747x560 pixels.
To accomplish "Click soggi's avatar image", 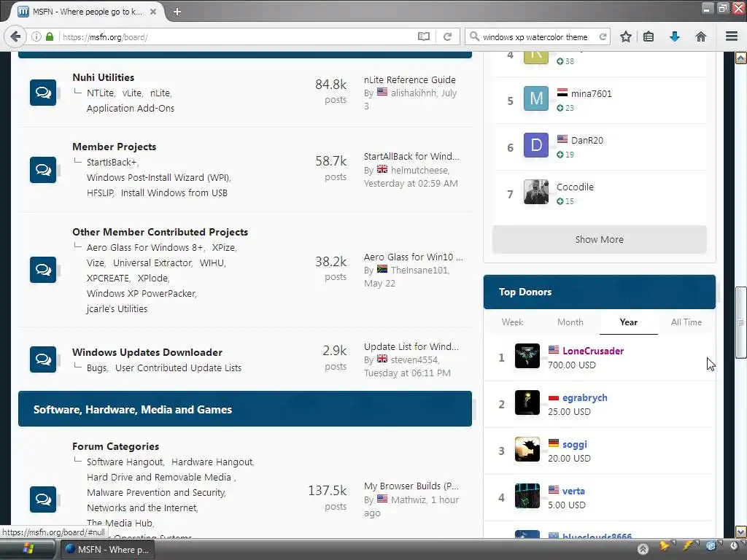I will point(527,449).
